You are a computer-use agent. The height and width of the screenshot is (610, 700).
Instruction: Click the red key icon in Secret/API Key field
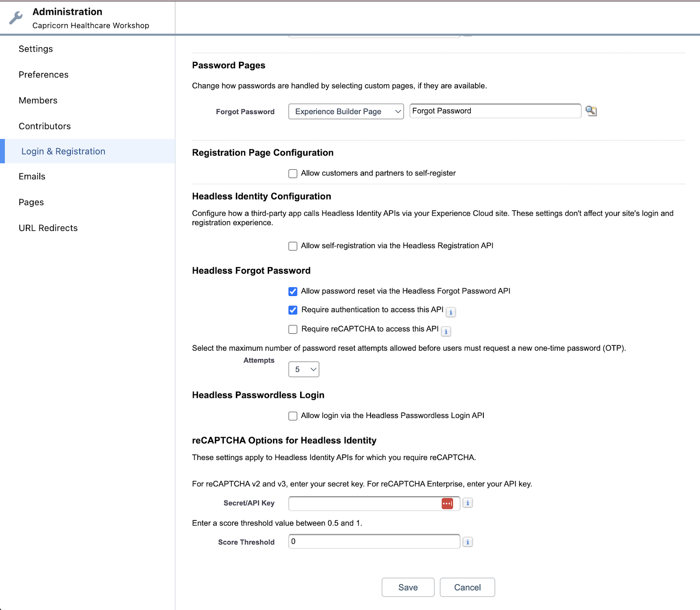[x=448, y=503]
